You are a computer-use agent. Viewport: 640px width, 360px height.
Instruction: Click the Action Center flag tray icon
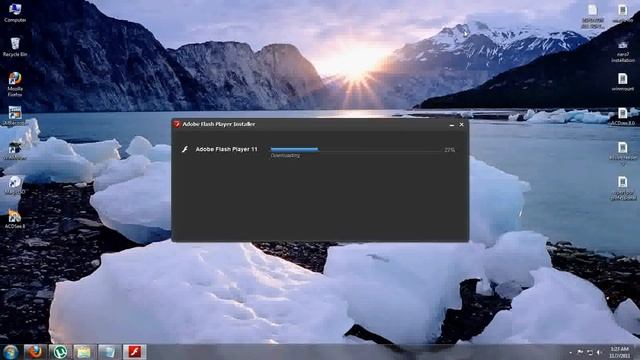point(580,352)
